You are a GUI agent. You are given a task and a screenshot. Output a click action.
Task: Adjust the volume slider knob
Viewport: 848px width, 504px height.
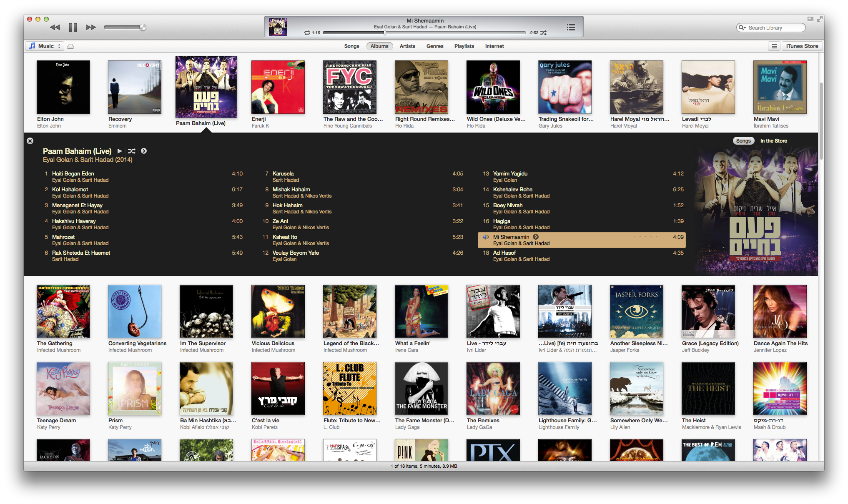point(143,28)
